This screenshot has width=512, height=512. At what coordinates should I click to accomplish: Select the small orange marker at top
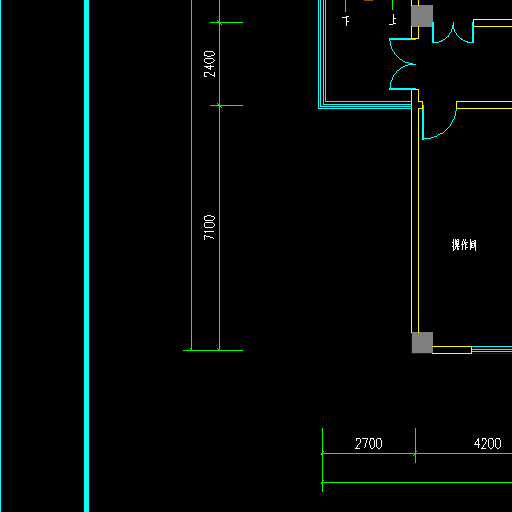click(368, 1)
